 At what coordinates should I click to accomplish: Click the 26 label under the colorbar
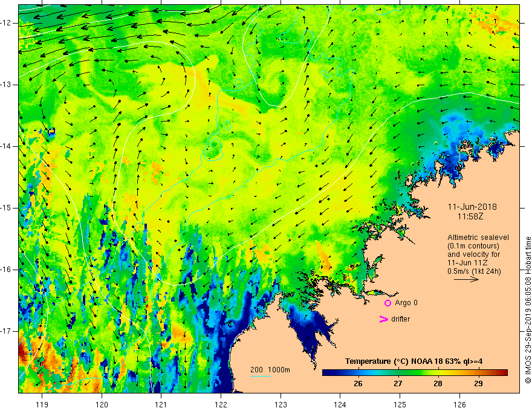[x=358, y=384]
